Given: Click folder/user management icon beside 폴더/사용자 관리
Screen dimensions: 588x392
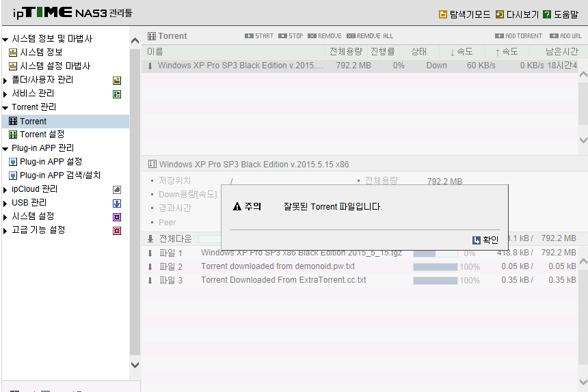Looking at the screenshot, I should click(x=117, y=80).
